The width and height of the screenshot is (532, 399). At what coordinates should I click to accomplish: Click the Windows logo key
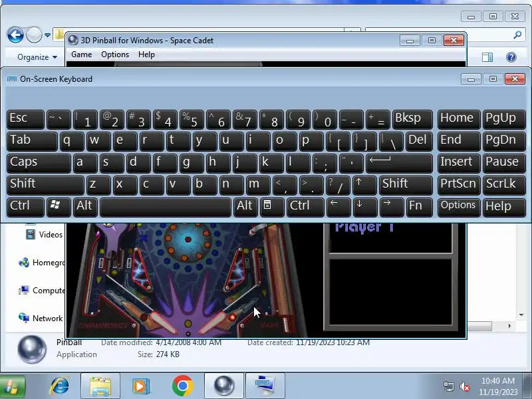tap(59, 207)
